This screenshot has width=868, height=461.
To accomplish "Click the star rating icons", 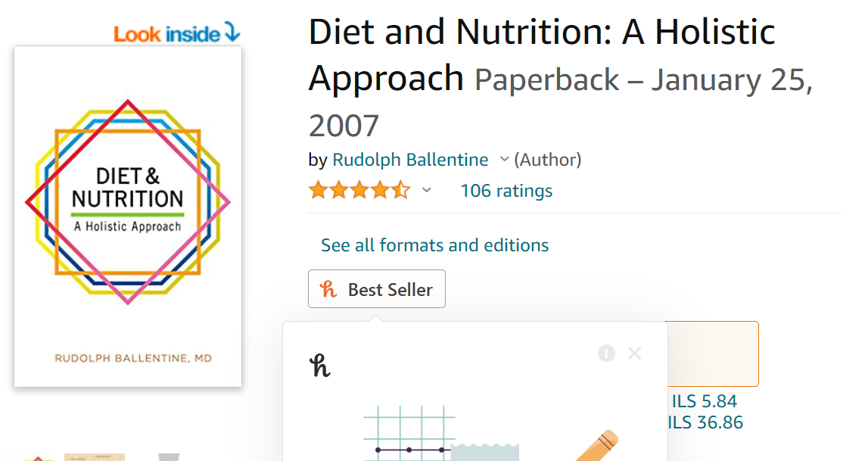I will tap(359, 190).
